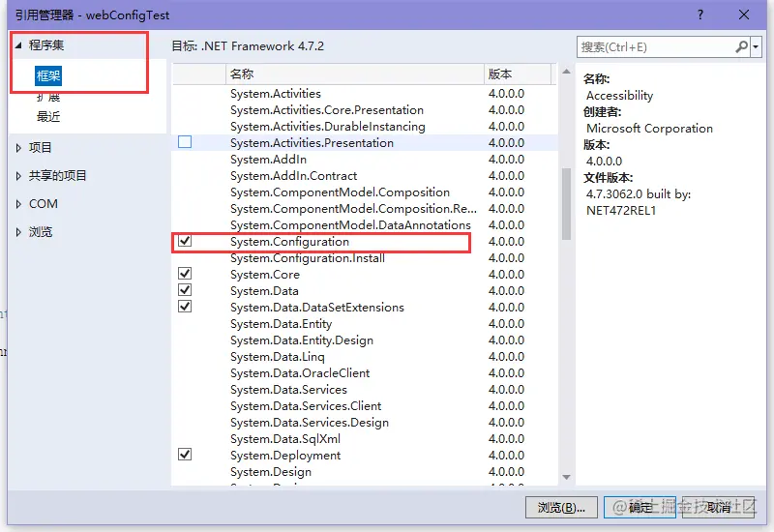Select the System.ComponentModel.Composition row
Screen dimensions: 774x532
tap(365, 192)
